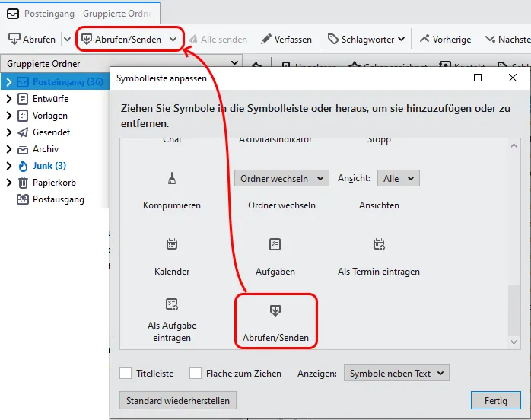
Task: Select the Junk (3) folder
Action: click(49, 166)
